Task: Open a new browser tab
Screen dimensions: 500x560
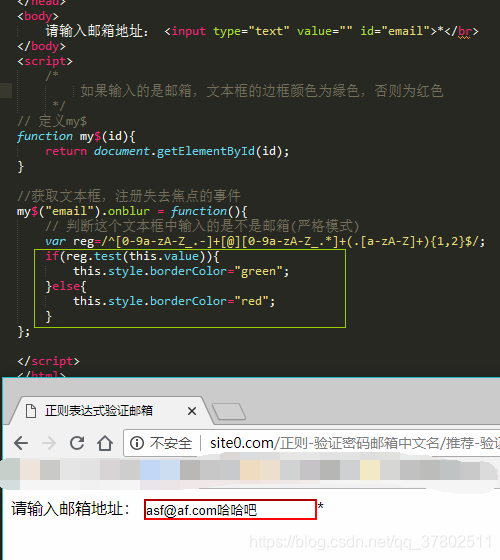Action: pyautogui.click(x=229, y=411)
